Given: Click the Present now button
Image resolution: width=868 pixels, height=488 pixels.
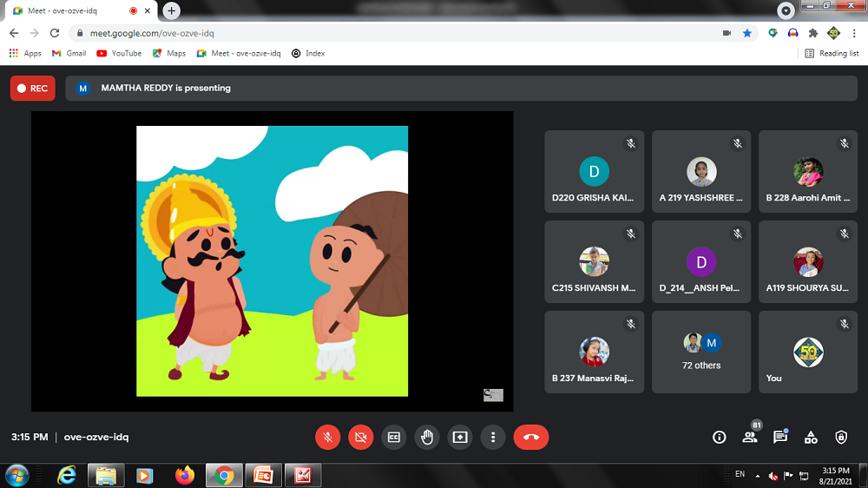Looking at the screenshot, I should (x=460, y=438).
